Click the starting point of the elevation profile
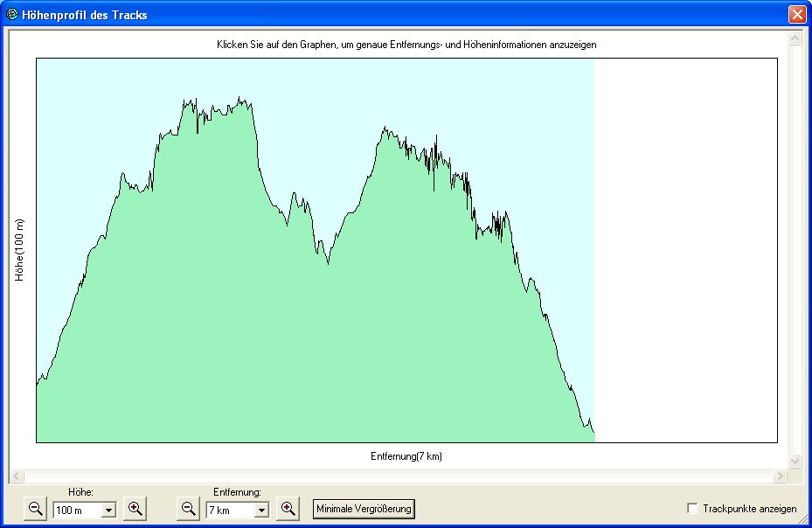812x528 pixels. (x=38, y=383)
